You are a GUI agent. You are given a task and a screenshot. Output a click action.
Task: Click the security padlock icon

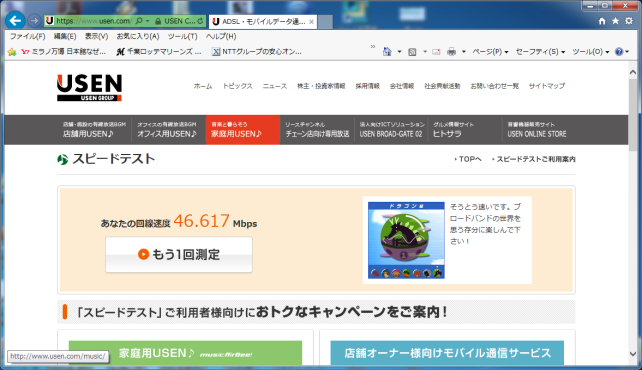158,21
